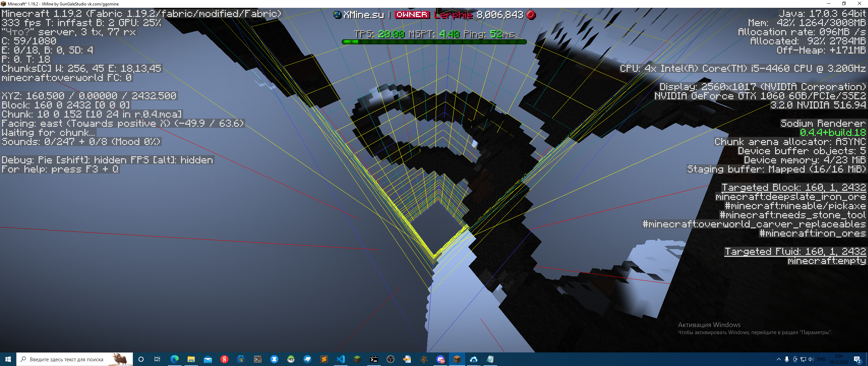Open Discord with the 9+ notification badge

[440, 359]
